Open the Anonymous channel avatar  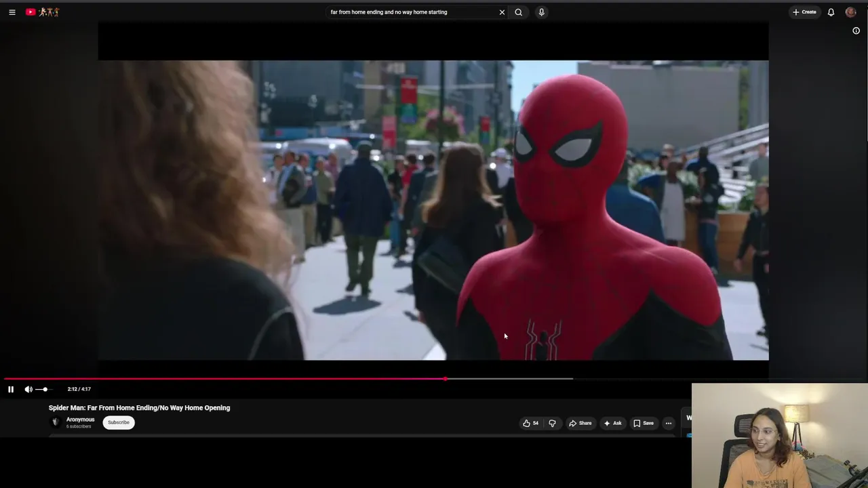[56, 422]
